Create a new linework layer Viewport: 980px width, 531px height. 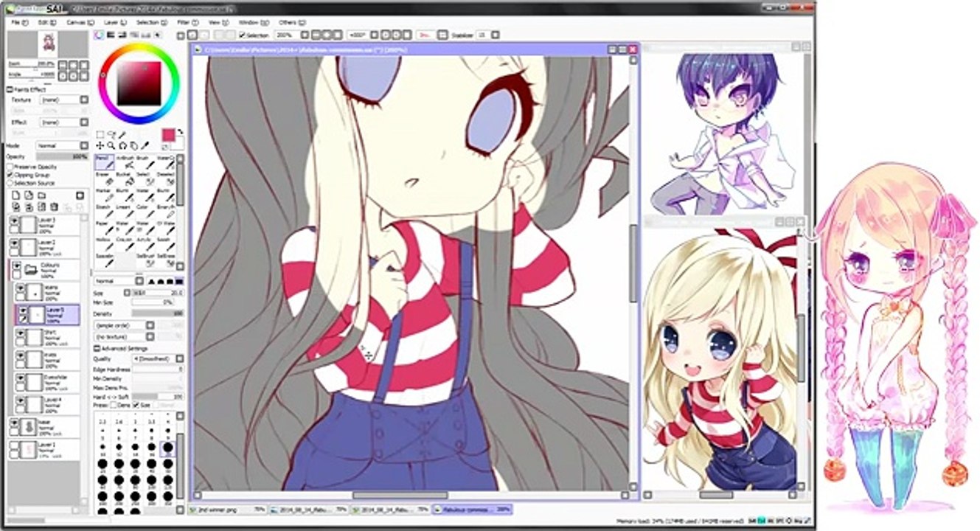click(29, 195)
